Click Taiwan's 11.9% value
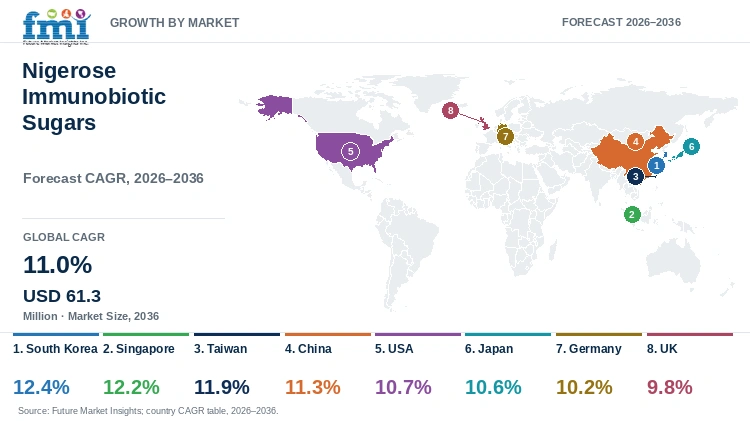 (221, 387)
